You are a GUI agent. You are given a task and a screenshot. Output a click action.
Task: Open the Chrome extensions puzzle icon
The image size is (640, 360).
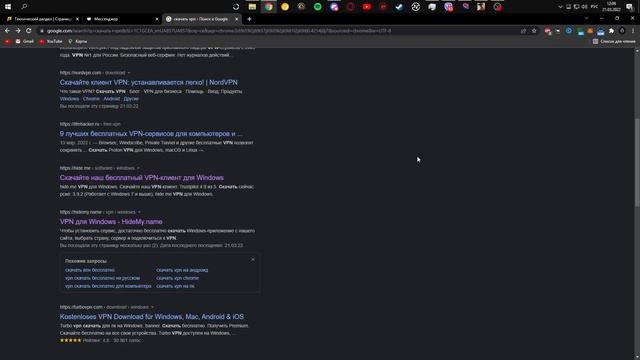click(x=611, y=31)
